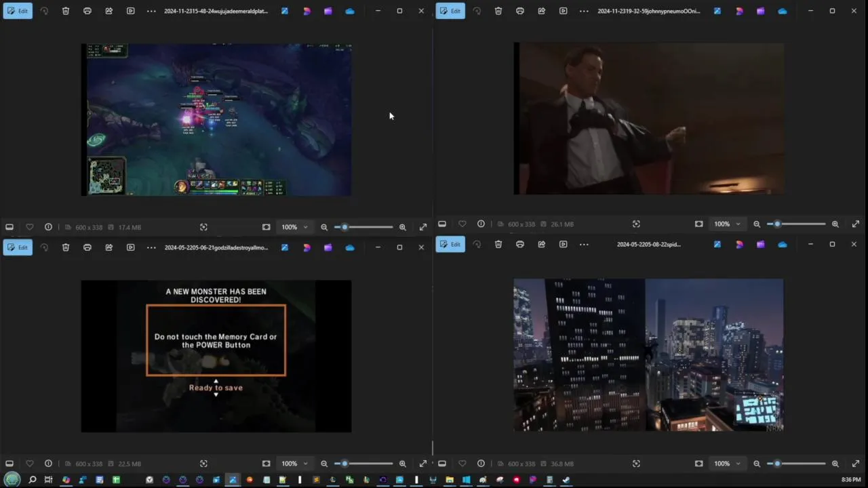Adjust zoom slider in wujujade window
Screen dimensions: 868x488
[363, 227]
